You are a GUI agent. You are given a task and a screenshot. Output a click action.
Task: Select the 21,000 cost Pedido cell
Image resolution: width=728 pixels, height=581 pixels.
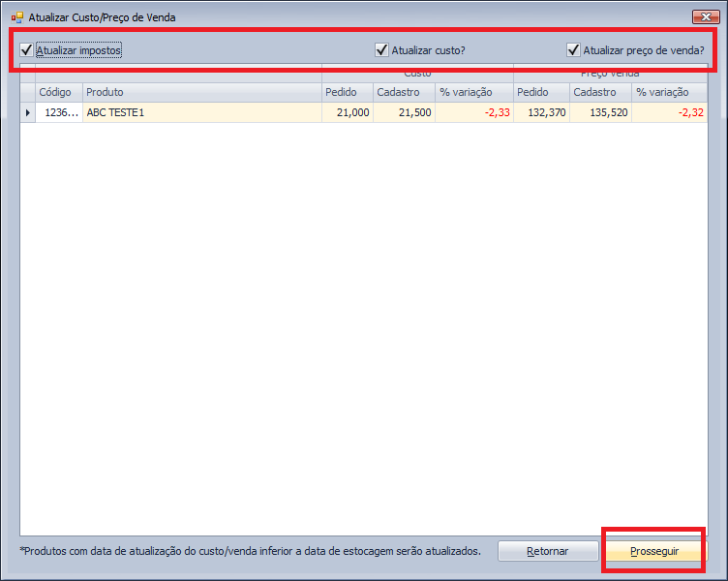tap(346, 113)
